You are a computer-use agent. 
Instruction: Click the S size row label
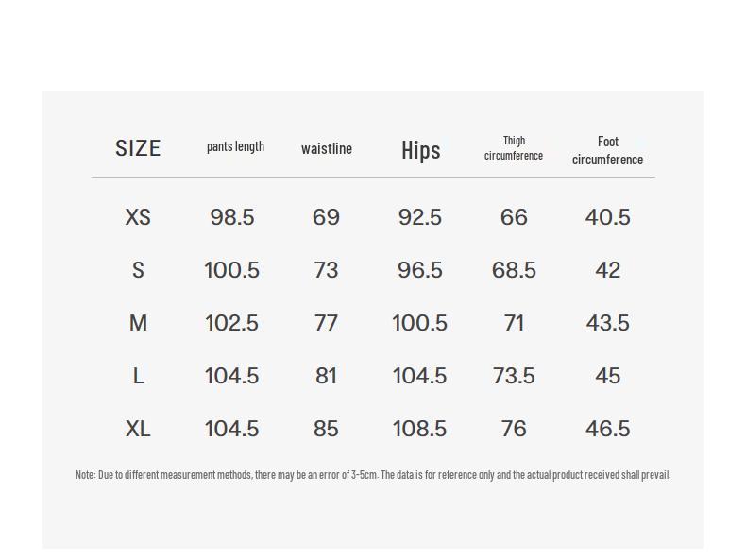pos(138,270)
